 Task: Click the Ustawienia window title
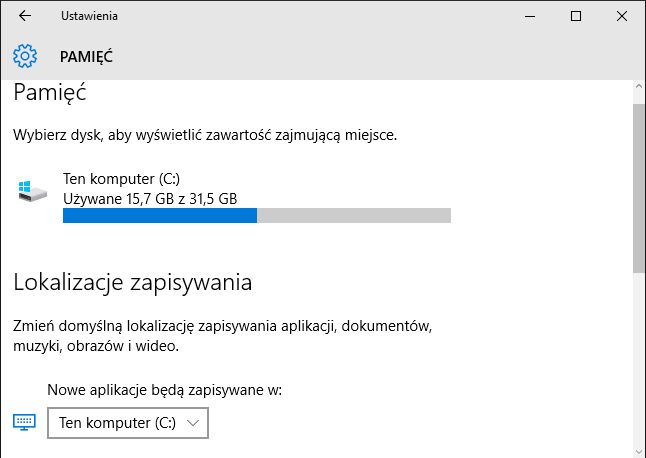click(x=89, y=16)
